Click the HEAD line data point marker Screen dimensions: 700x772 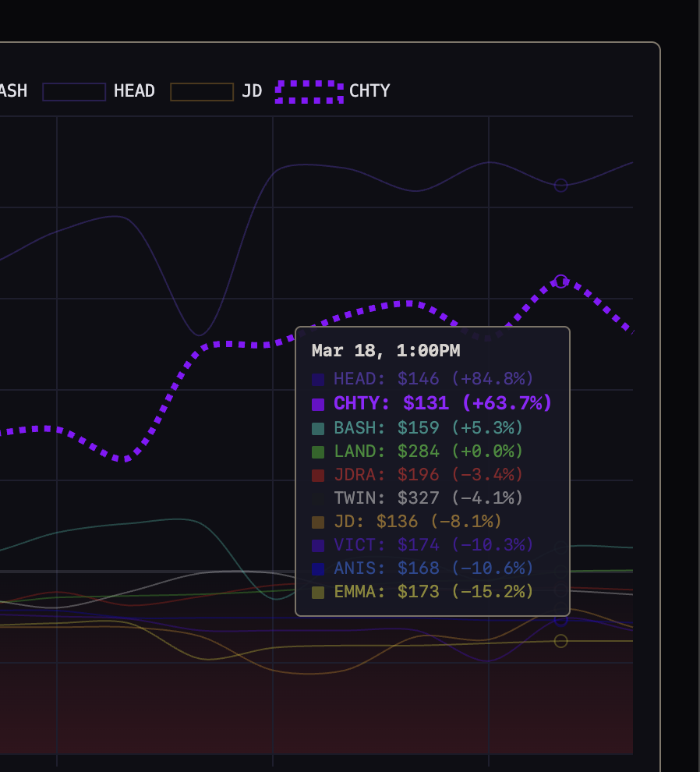pos(561,186)
